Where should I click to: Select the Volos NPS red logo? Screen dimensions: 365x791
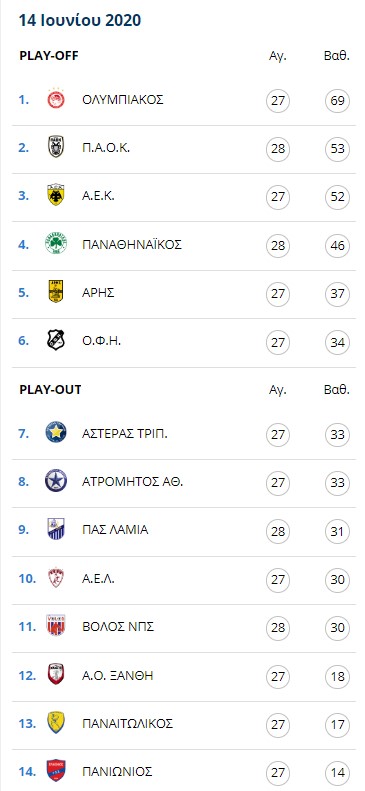point(56,626)
